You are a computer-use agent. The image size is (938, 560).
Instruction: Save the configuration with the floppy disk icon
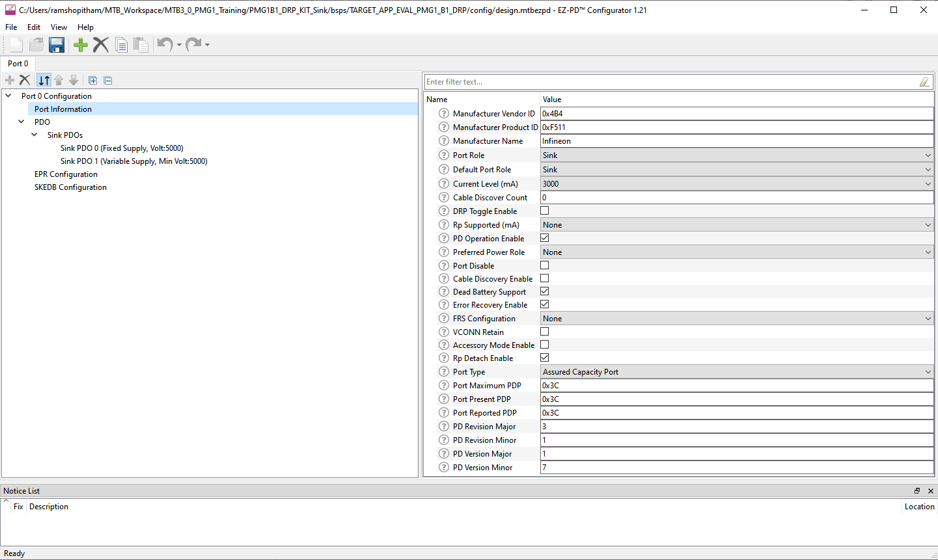pos(57,44)
